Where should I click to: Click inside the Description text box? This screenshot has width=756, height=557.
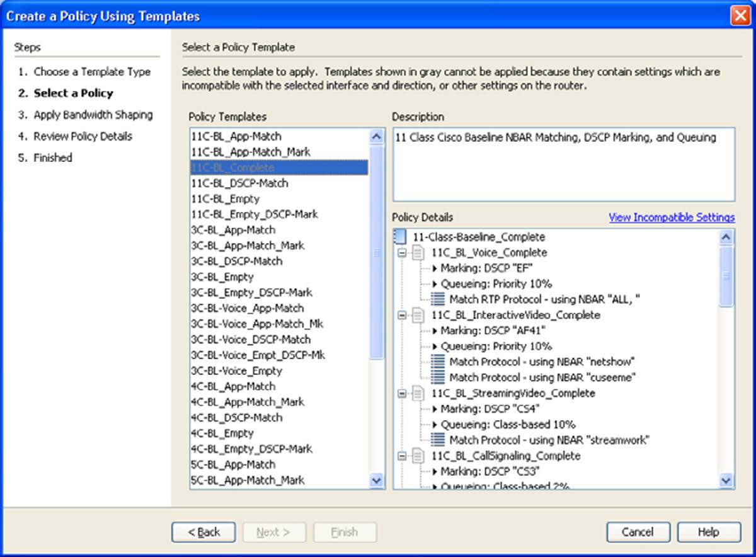pyautogui.click(x=563, y=165)
